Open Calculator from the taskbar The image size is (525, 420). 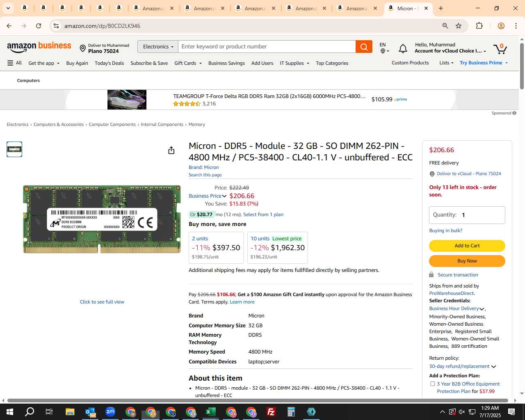tap(291, 412)
